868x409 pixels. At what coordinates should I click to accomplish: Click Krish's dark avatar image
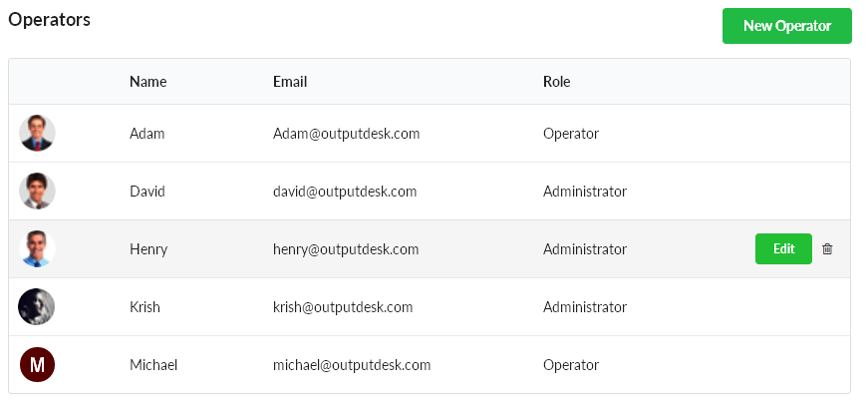click(x=37, y=306)
